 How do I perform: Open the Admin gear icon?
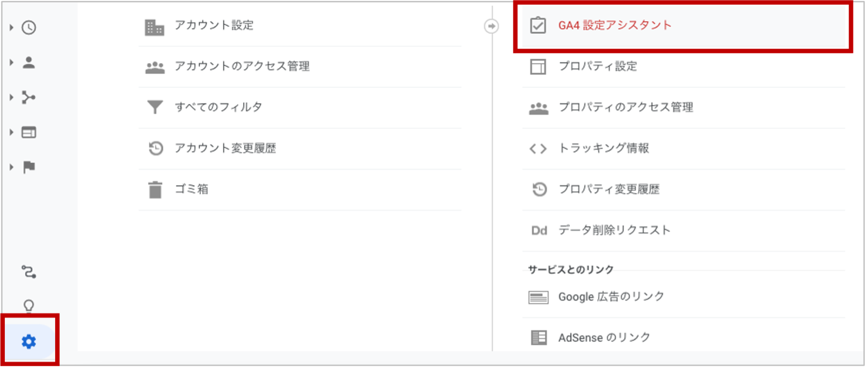tap(29, 342)
